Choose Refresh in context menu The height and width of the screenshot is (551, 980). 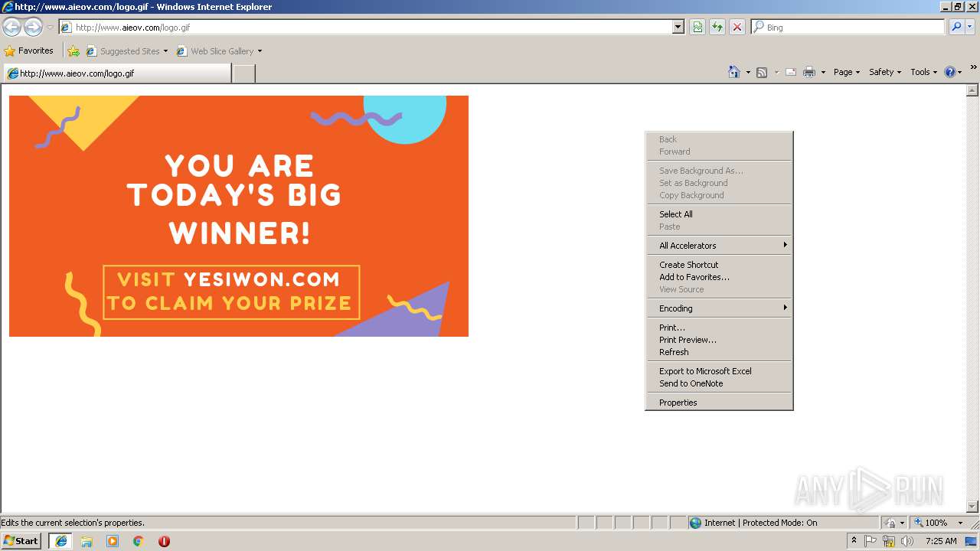[719, 352]
